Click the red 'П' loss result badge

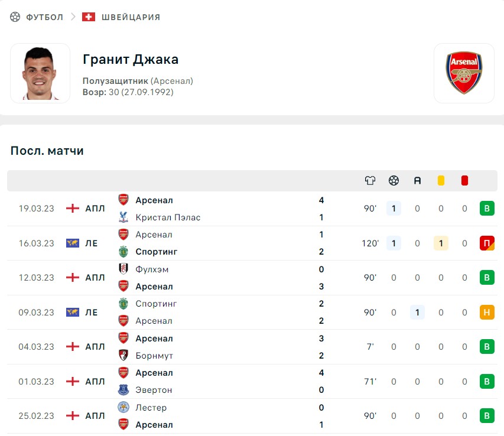(x=487, y=243)
